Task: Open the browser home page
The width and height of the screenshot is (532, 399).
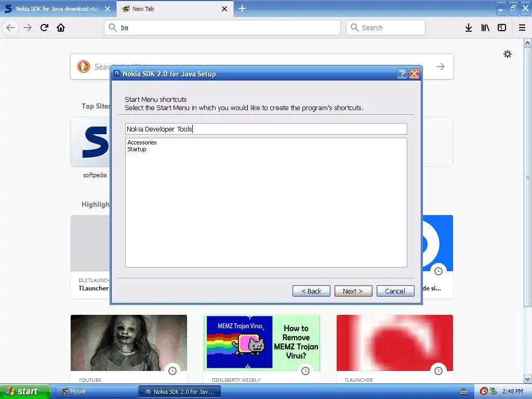Action: pos(61,28)
